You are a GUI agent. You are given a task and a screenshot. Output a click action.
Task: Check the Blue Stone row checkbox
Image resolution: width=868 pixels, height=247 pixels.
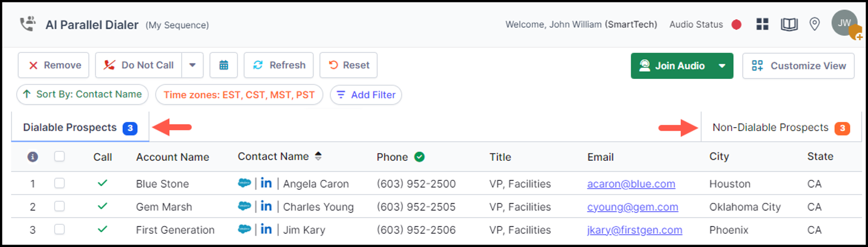(59, 183)
